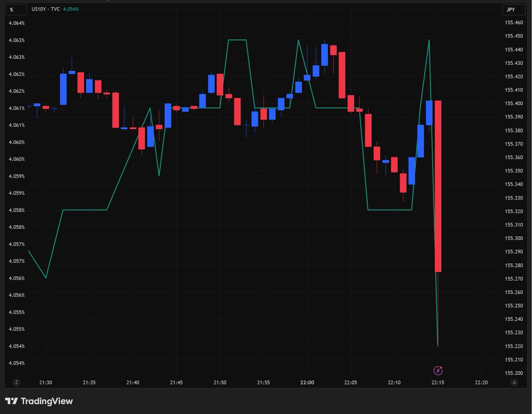Click the large red candle at 22:15
The width and height of the screenshot is (532, 414).
tap(438, 186)
